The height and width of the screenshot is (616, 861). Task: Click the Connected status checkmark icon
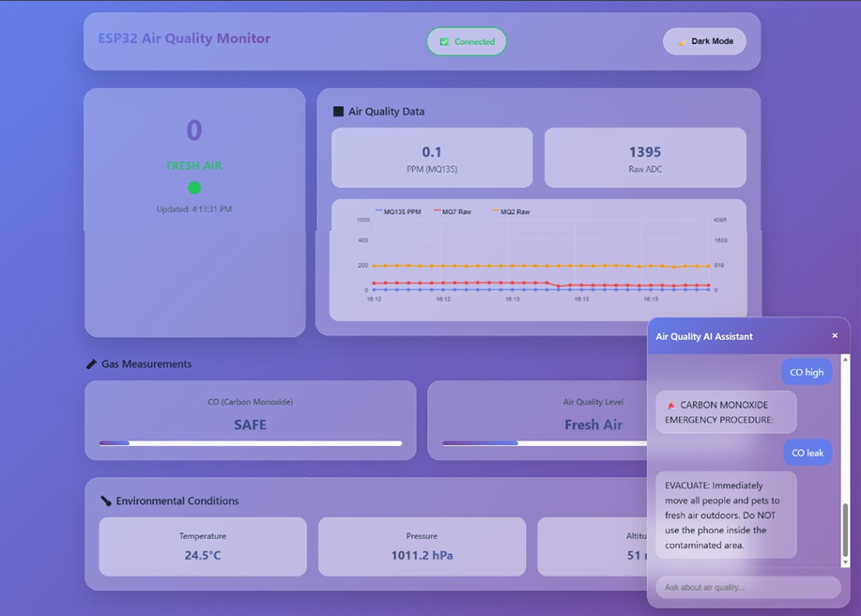[x=444, y=42]
